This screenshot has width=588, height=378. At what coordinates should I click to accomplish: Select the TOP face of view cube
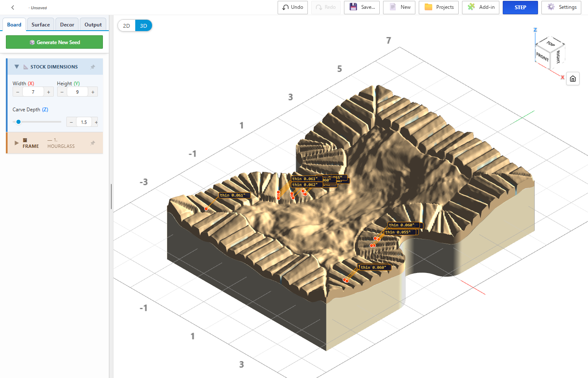pyautogui.click(x=551, y=44)
